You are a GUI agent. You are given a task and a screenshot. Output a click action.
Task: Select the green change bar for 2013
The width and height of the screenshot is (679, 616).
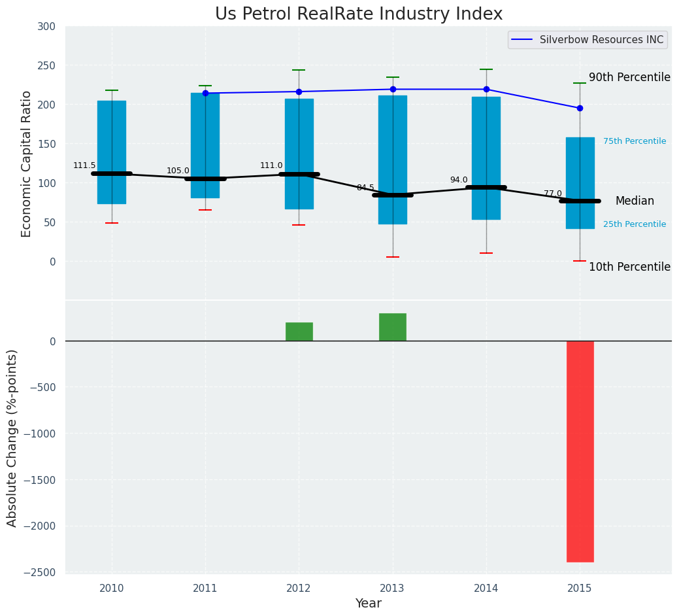point(393,327)
